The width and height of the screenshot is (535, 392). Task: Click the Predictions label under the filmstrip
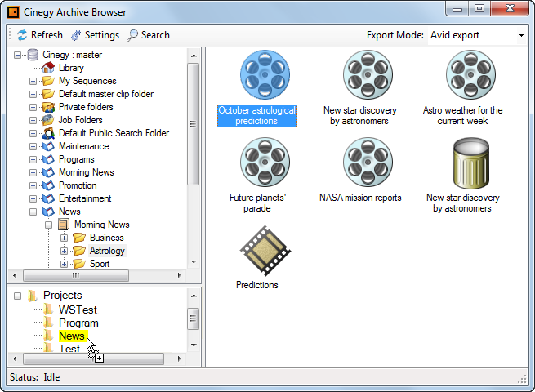[x=257, y=285]
